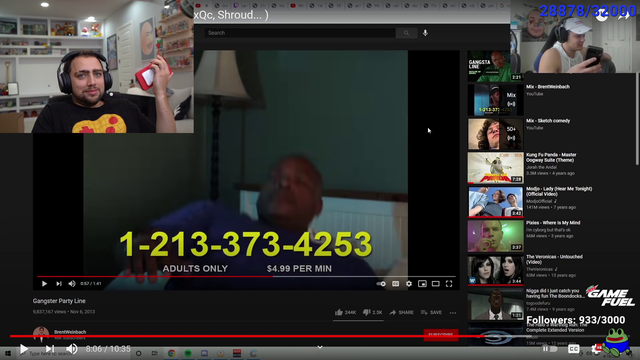Click the Cortana circle taskbar icon
The image size is (640, 360).
(x=138, y=353)
